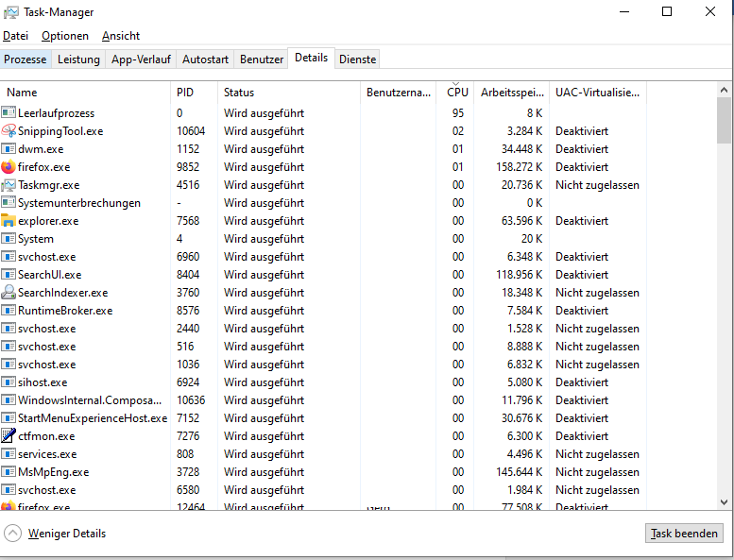Click the SnippingTool.exe scissors icon
This screenshot has height=560, width=734.
point(9,131)
